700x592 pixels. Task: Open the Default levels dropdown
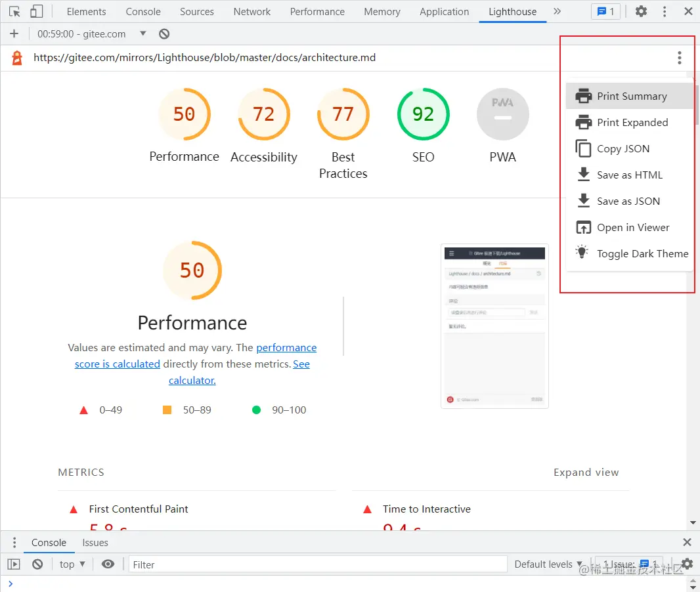[548, 564]
